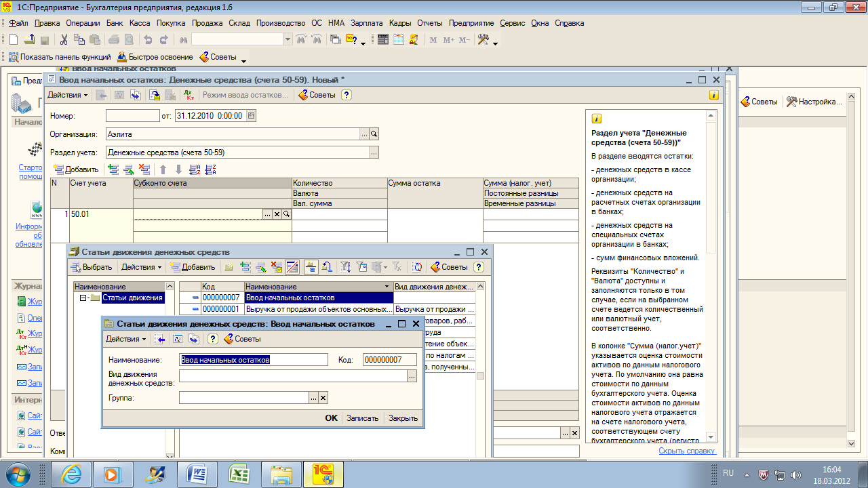Click Быстрое освоение button
868x488 pixels.
click(x=155, y=57)
